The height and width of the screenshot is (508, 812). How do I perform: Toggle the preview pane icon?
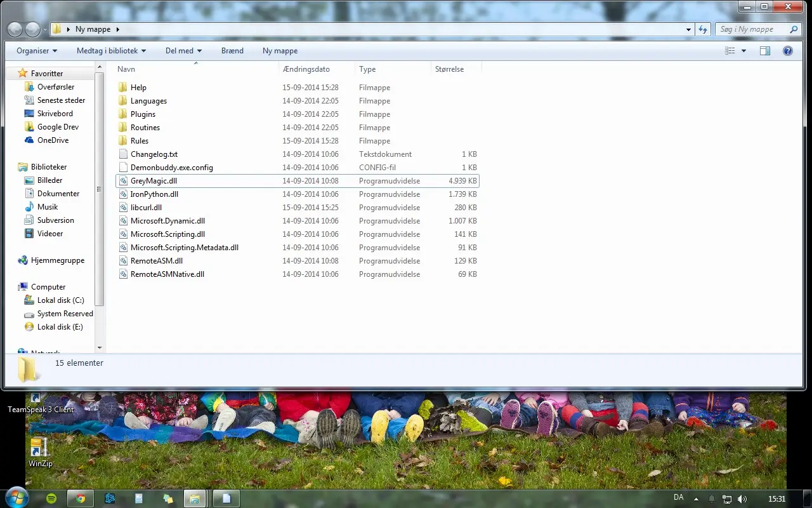click(x=765, y=51)
